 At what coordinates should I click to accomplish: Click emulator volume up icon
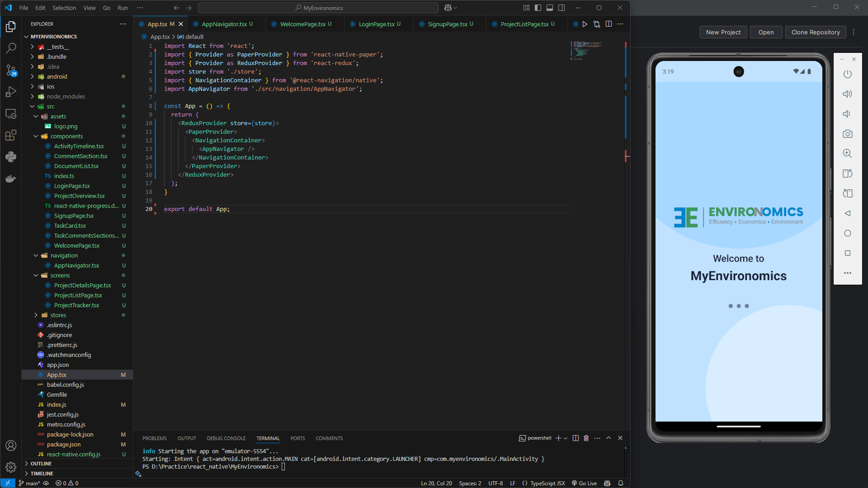[847, 94]
